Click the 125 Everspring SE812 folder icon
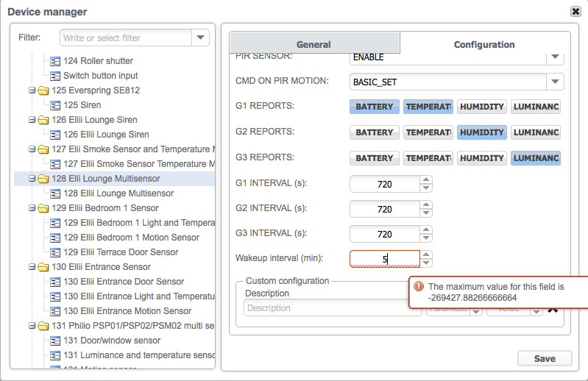This screenshot has width=588, height=381. point(43,90)
